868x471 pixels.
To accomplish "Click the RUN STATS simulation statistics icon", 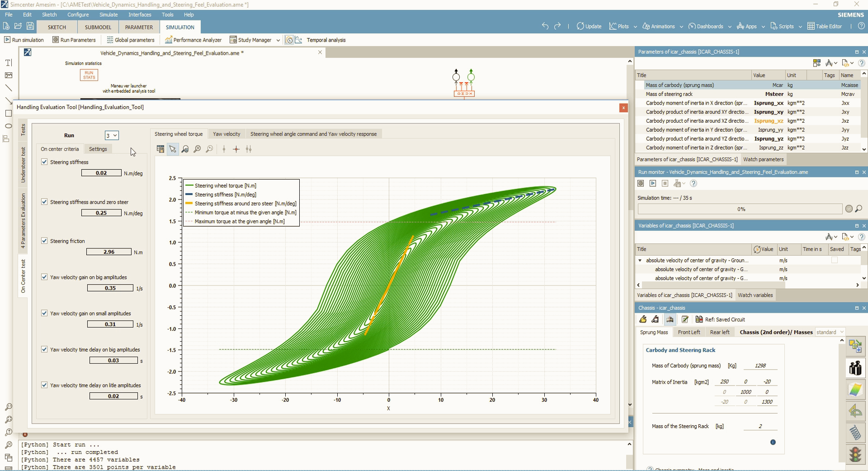I will coord(89,75).
